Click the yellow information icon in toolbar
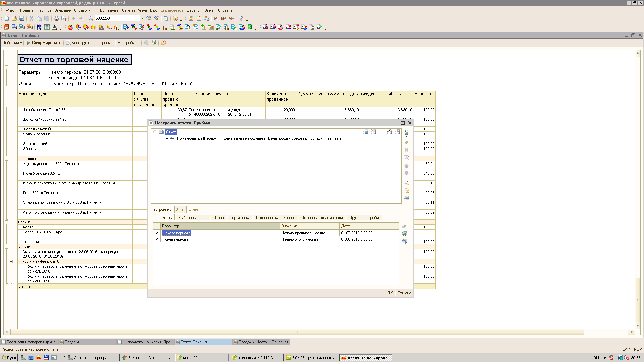 (175, 18)
